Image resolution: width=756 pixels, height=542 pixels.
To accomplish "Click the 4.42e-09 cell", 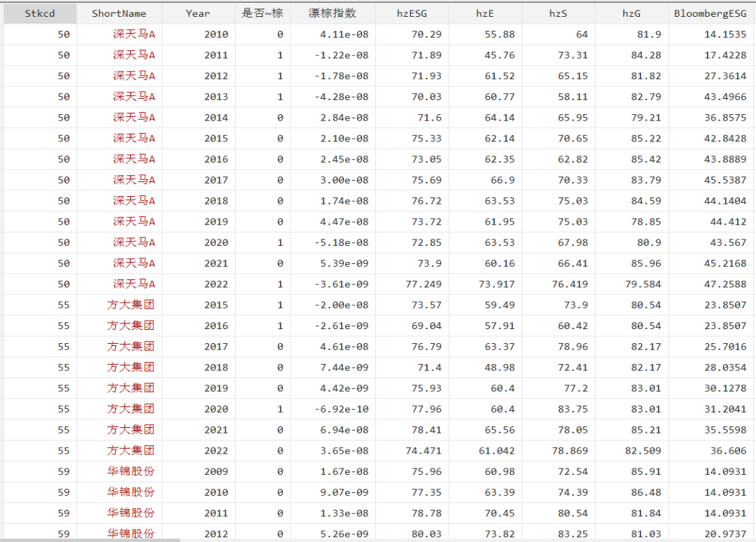I will click(332, 388).
